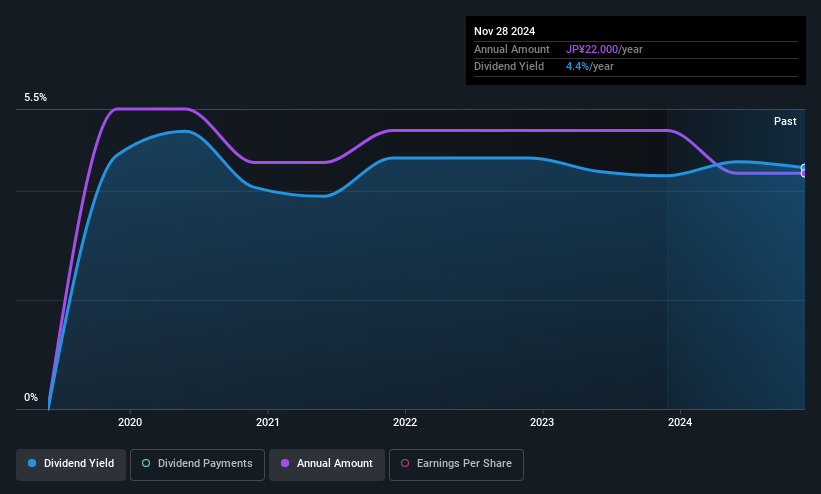Click the Past label in chart
The width and height of the screenshot is (821, 494).
(785, 122)
